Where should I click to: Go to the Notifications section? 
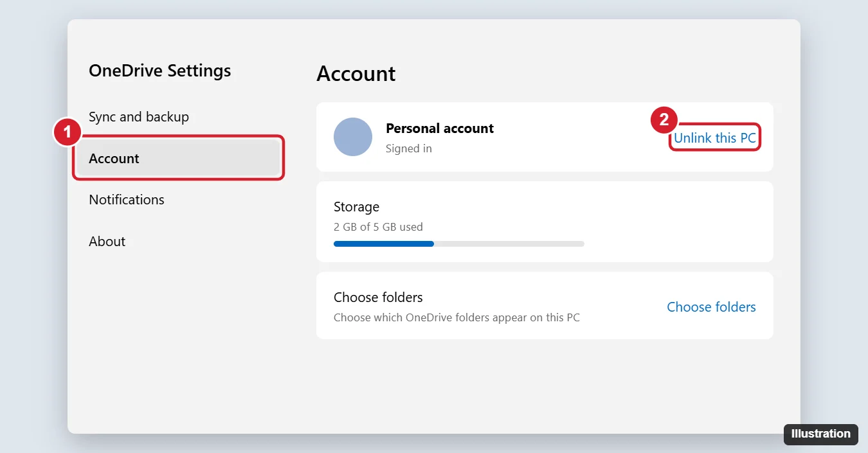[x=127, y=200]
